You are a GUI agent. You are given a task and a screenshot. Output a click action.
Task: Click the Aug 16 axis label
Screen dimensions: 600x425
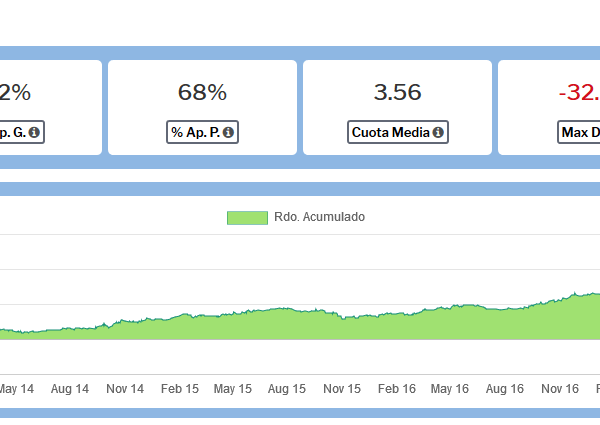coord(505,389)
